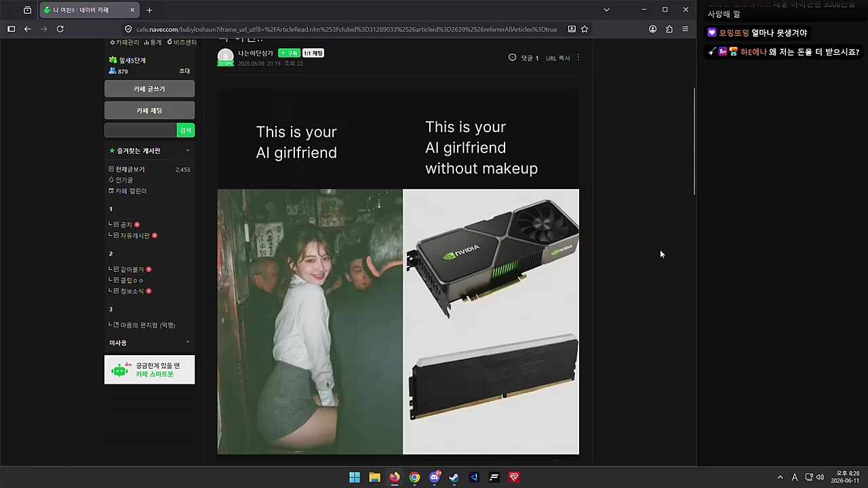Open 카페관리 settings link

tap(125, 43)
